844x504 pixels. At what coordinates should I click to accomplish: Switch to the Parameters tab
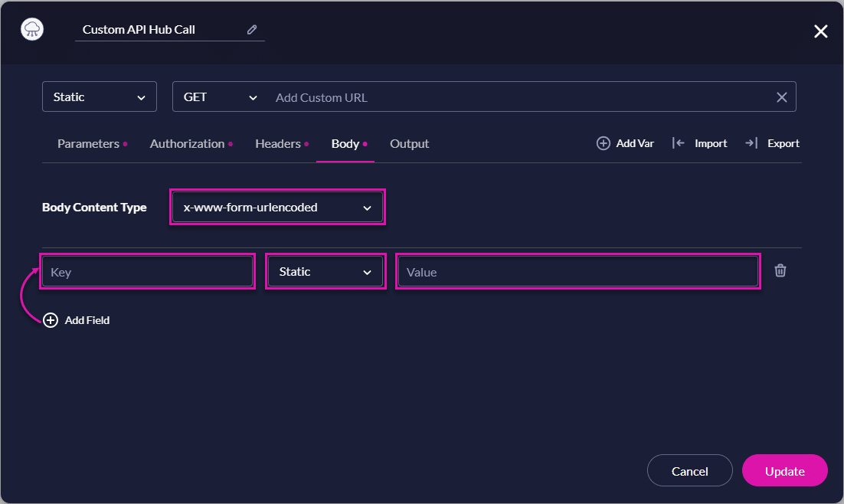pos(88,144)
